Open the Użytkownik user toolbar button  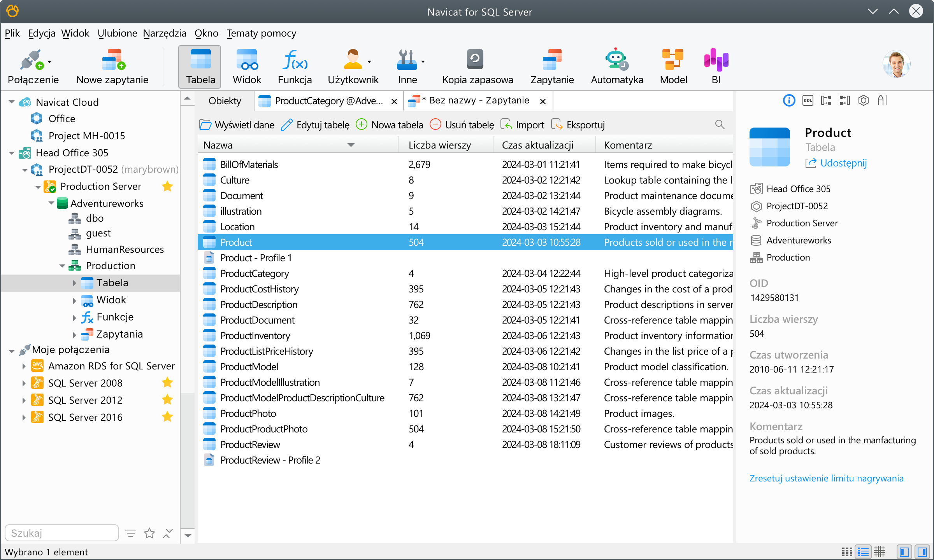point(353,66)
